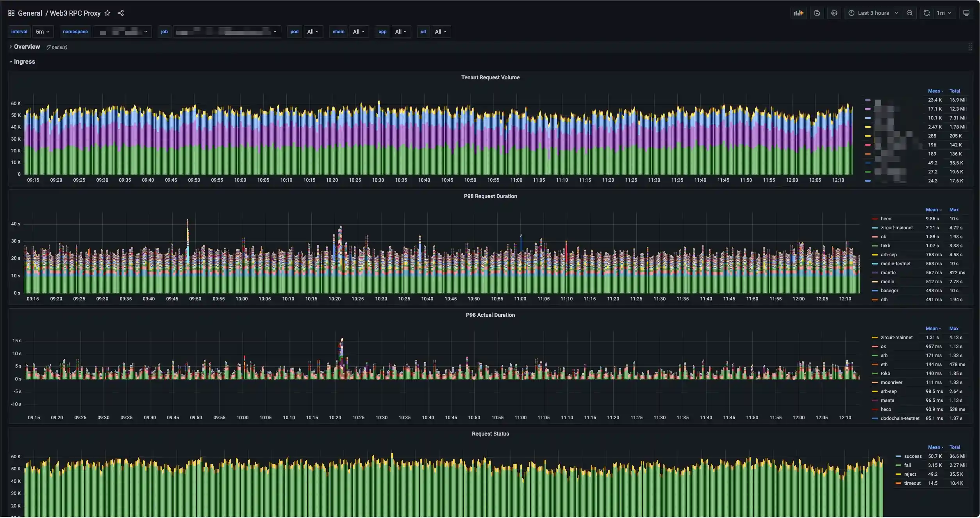Click the zoom out time range icon
980x518 pixels.
pos(910,13)
